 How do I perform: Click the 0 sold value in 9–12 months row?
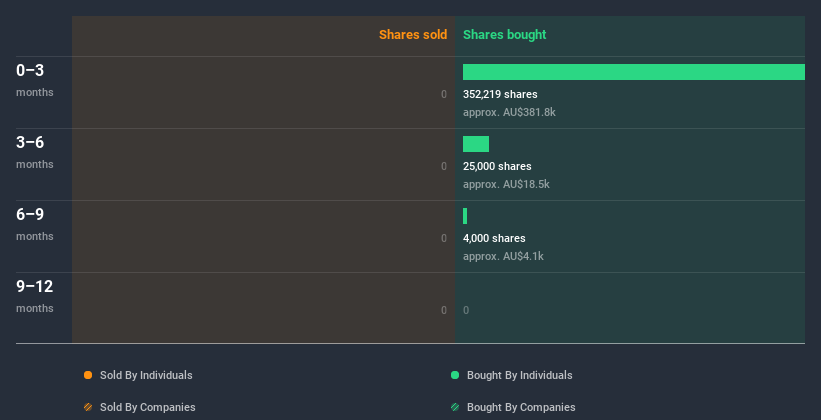point(444,310)
